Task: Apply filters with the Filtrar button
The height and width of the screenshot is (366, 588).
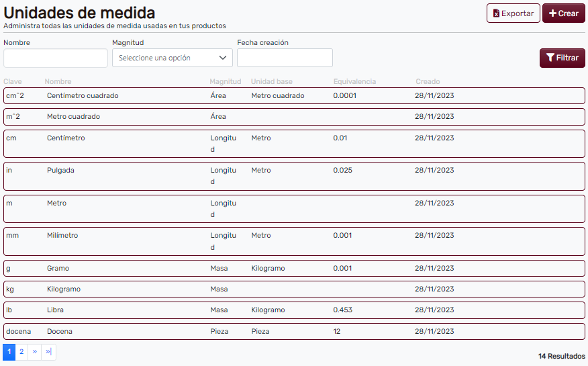Action: [x=562, y=58]
